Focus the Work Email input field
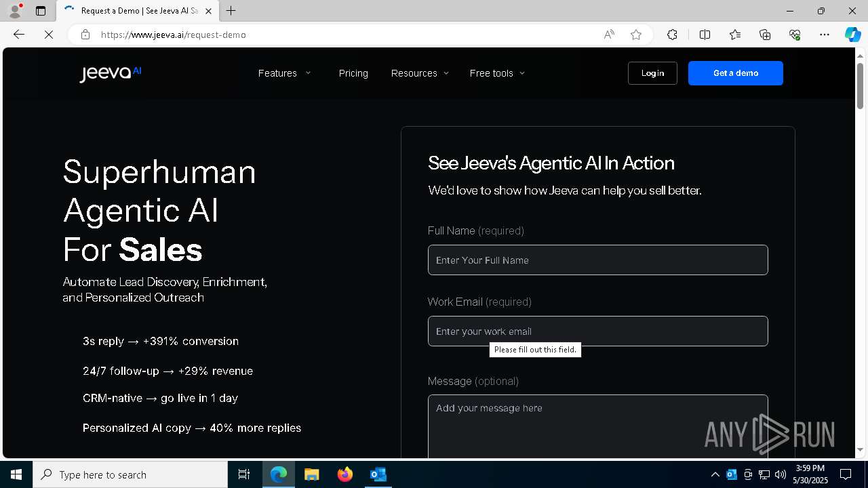Screen dimensions: 868x488 598,331
